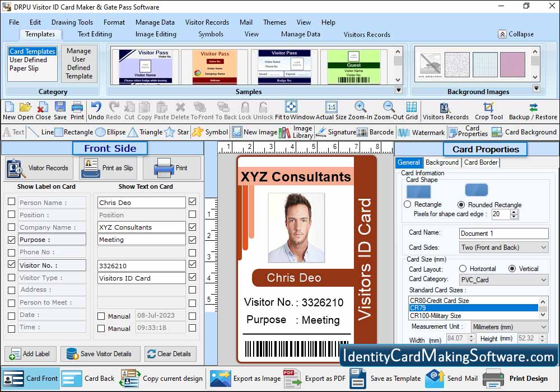Screen dimensions: 560x392
Task: Check Manual option for the time
Action: [101, 328]
